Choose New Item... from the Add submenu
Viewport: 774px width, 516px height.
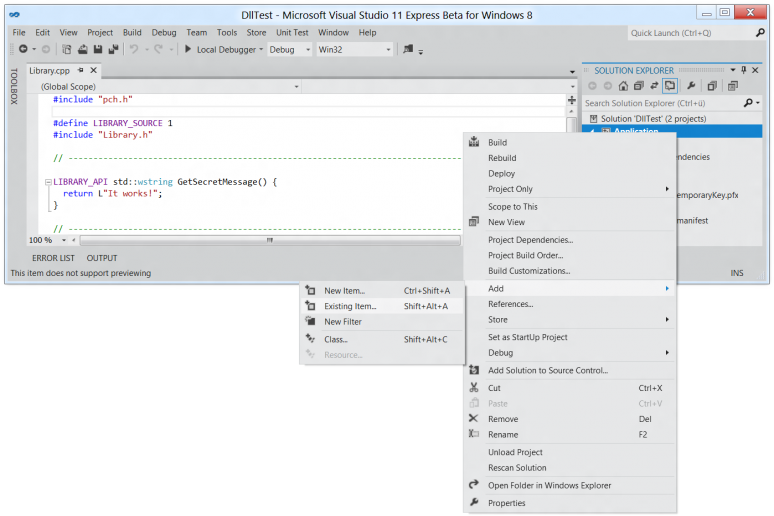coord(383,291)
